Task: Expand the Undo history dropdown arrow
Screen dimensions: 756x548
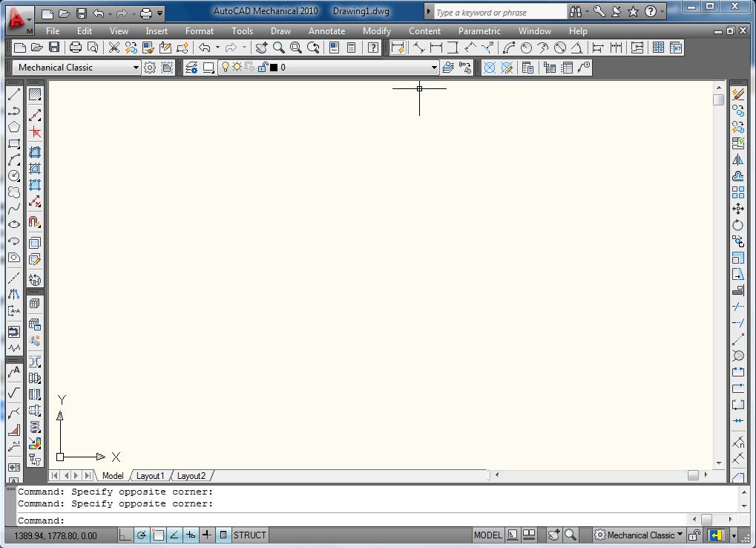Action: pos(218,47)
